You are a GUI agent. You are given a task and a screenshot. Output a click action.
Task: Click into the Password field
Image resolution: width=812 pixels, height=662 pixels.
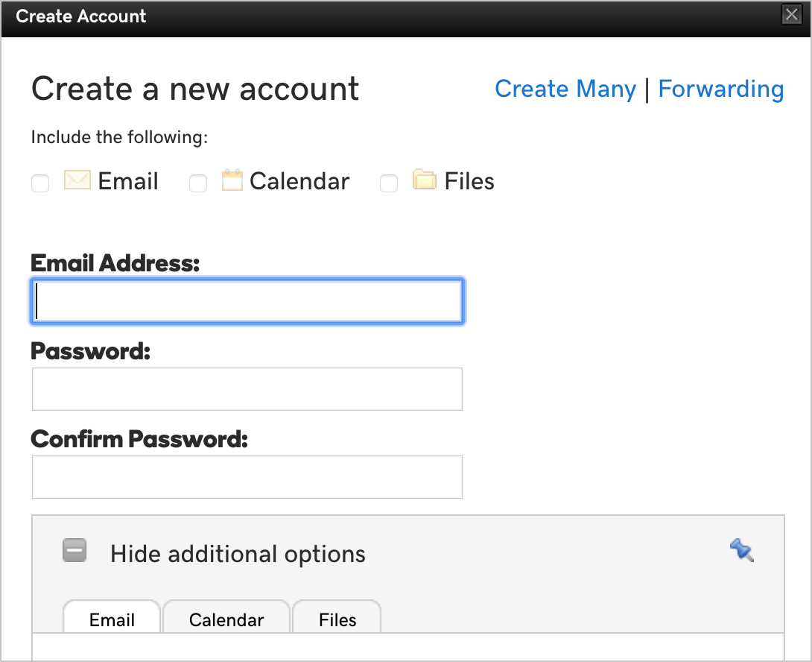coord(247,389)
